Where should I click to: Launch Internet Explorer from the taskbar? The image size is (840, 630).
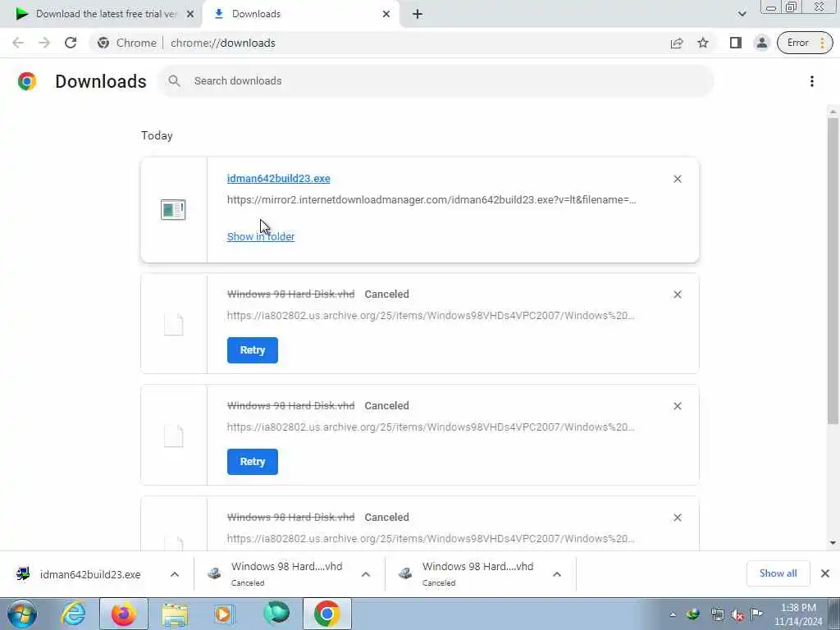click(73, 614)
